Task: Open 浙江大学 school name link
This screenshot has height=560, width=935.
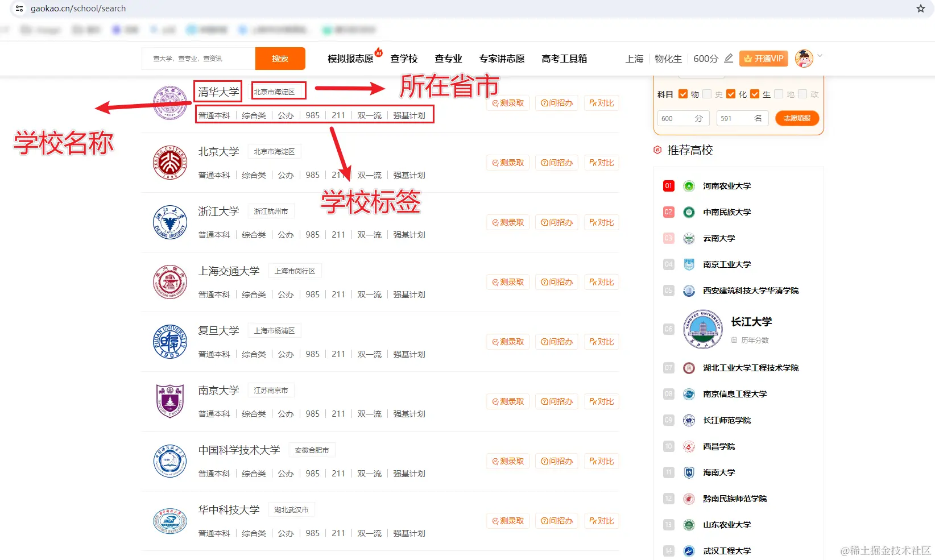Action: pyautogui.click(x=218, y=211)
